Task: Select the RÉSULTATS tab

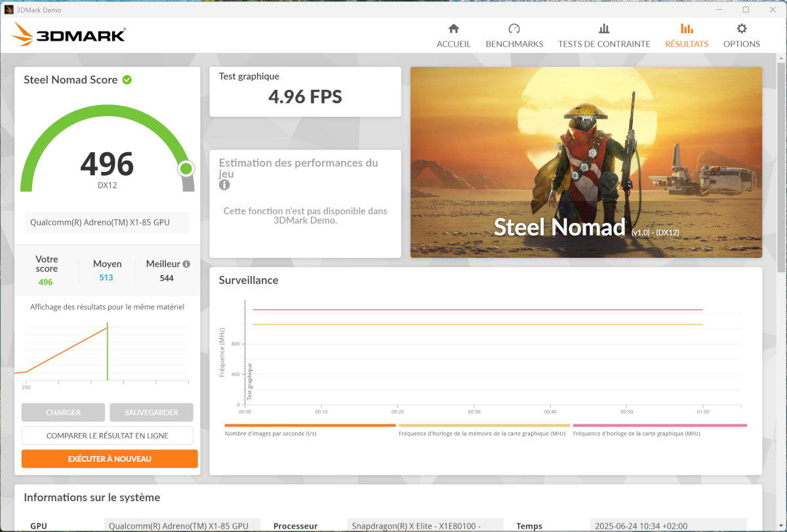Action: click(687, 44)
